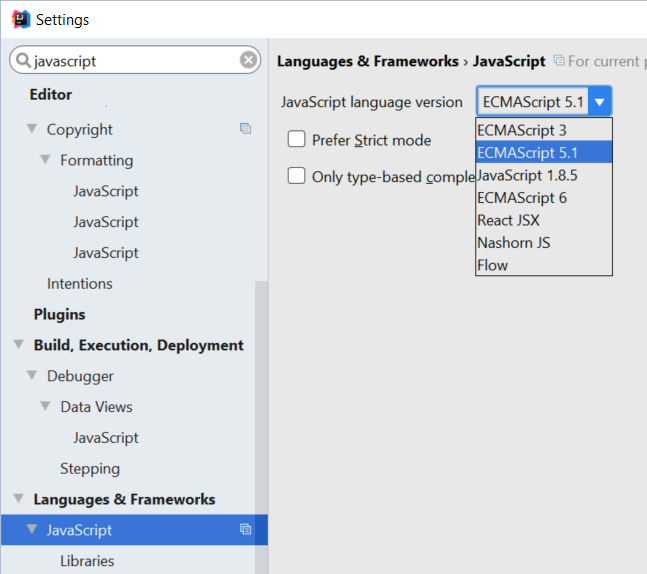
Task: Click the search magnifier icon
Action: (22, 61)
